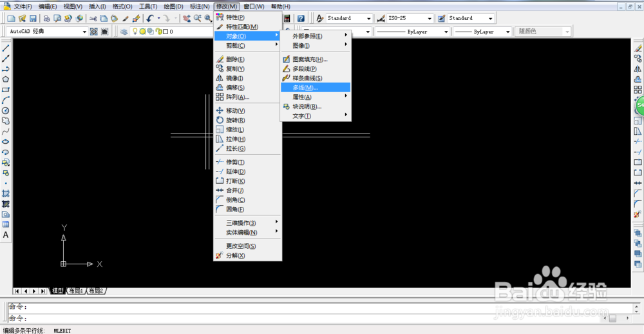
Task: Select the Line draw tool
Action: click(6, 48)
